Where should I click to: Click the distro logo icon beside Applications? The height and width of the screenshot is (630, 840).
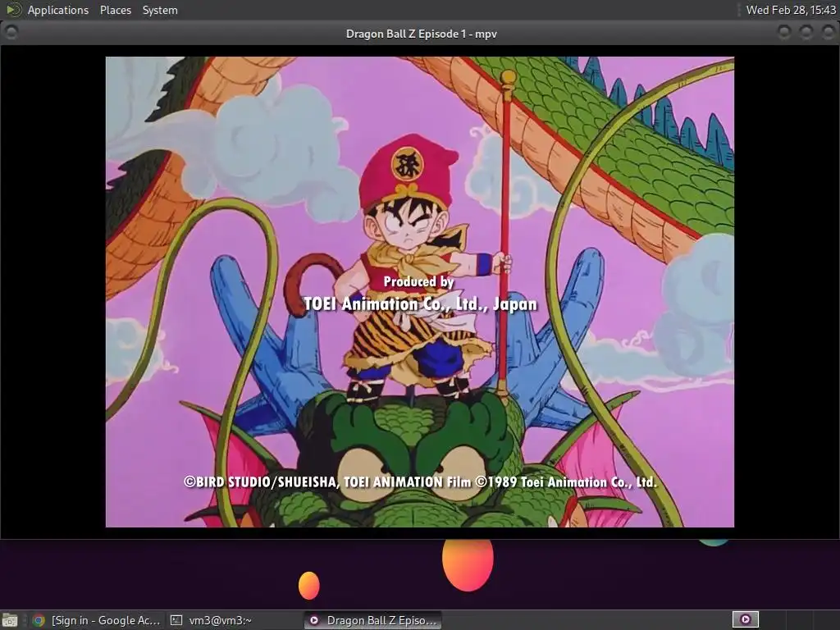point(13,10)
